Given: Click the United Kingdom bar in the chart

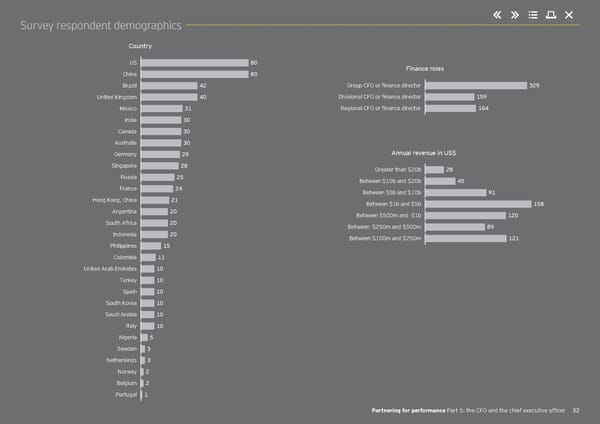Looking at the screenshot, I should pyautogui.click(x=169, y=97).
